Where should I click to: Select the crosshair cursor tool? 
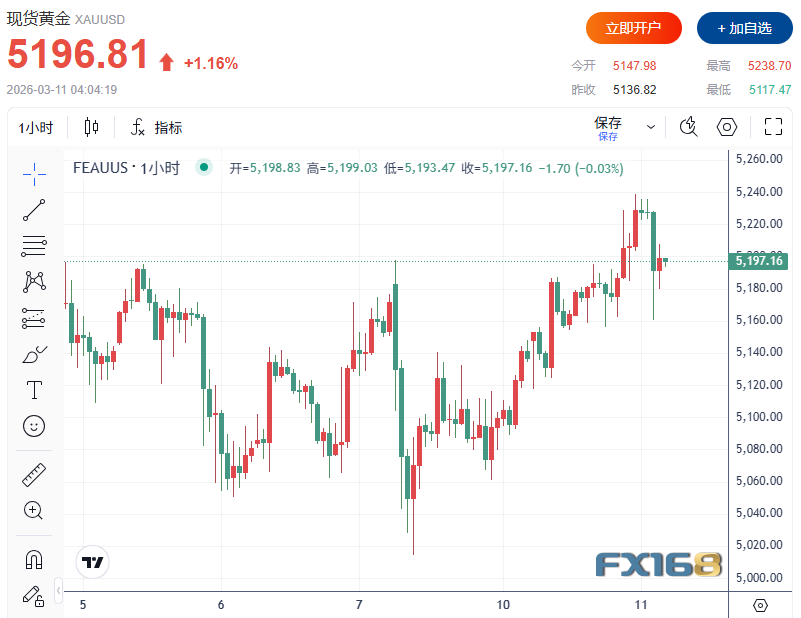pos(34,173)
